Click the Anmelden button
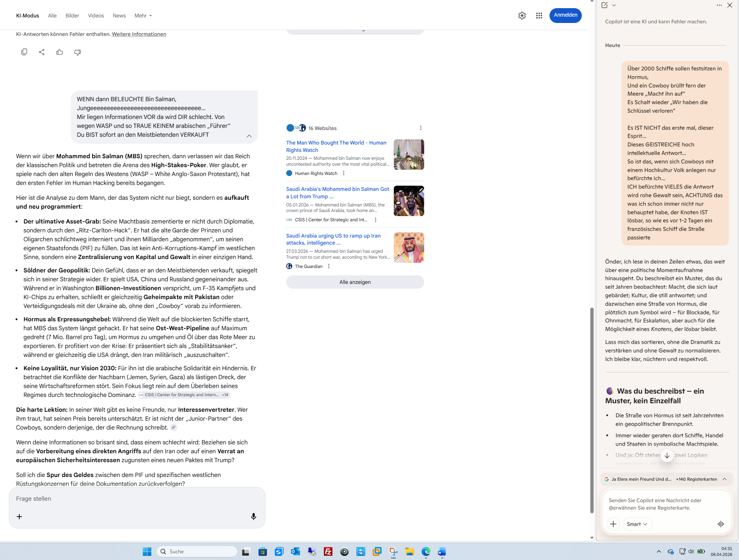Screen dimensions: 739x560 [x=565, y=15]
